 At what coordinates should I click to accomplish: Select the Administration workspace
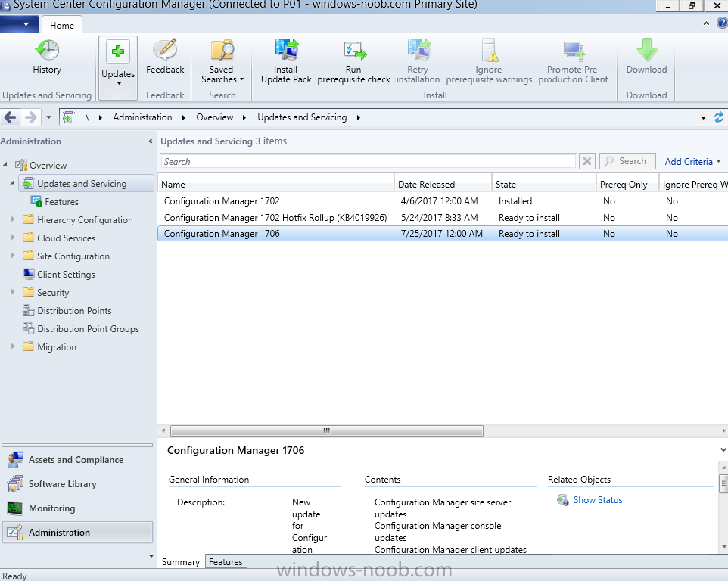tap(77, 532)
